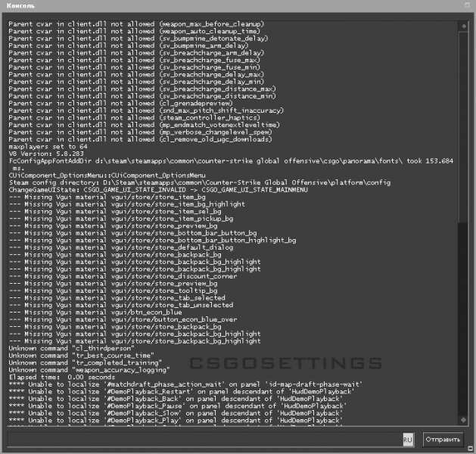Click the line with sv_breachcharge_delay_min

tap(136, 82)
